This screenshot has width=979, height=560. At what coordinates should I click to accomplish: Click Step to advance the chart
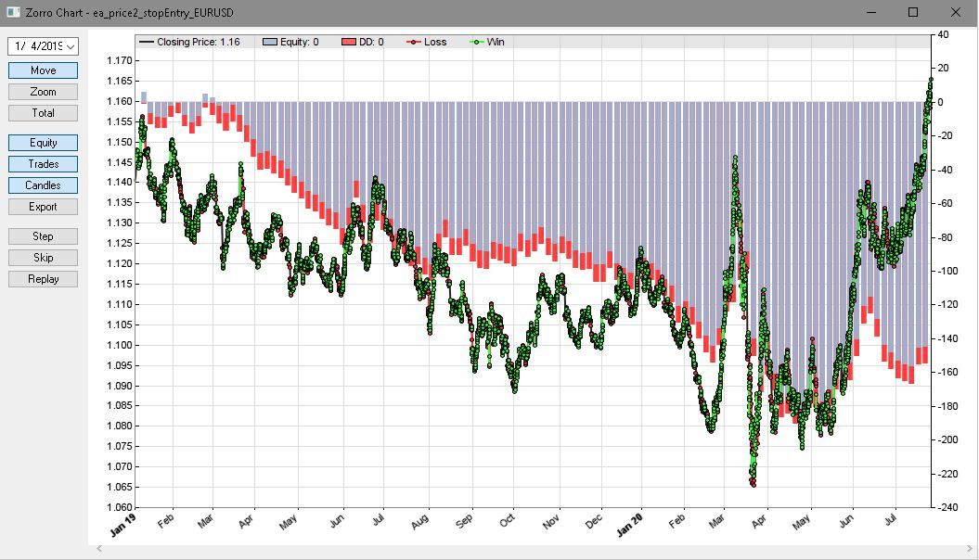tap(43, 236)
